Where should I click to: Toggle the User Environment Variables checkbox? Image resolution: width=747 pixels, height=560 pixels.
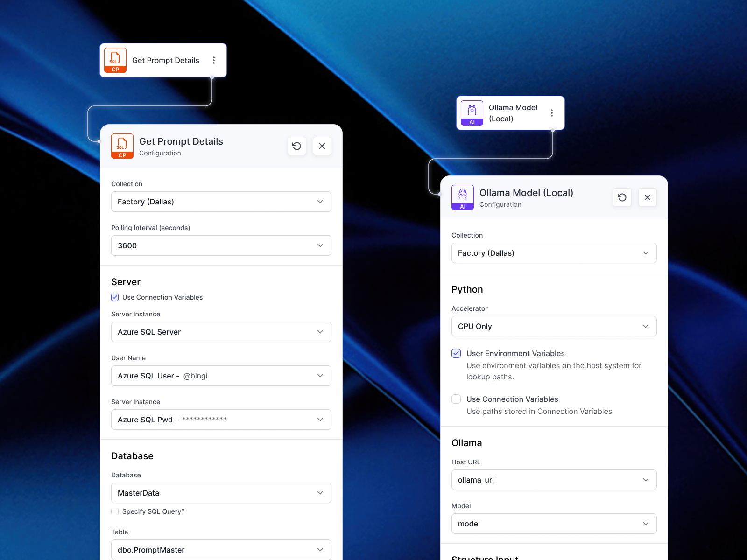point(456,353)
